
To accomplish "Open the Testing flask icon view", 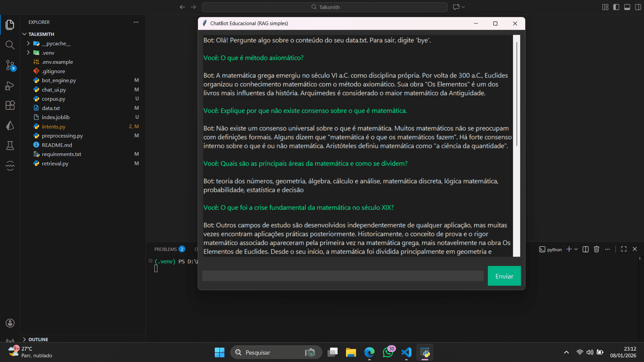I will click(x=10, y=146).
